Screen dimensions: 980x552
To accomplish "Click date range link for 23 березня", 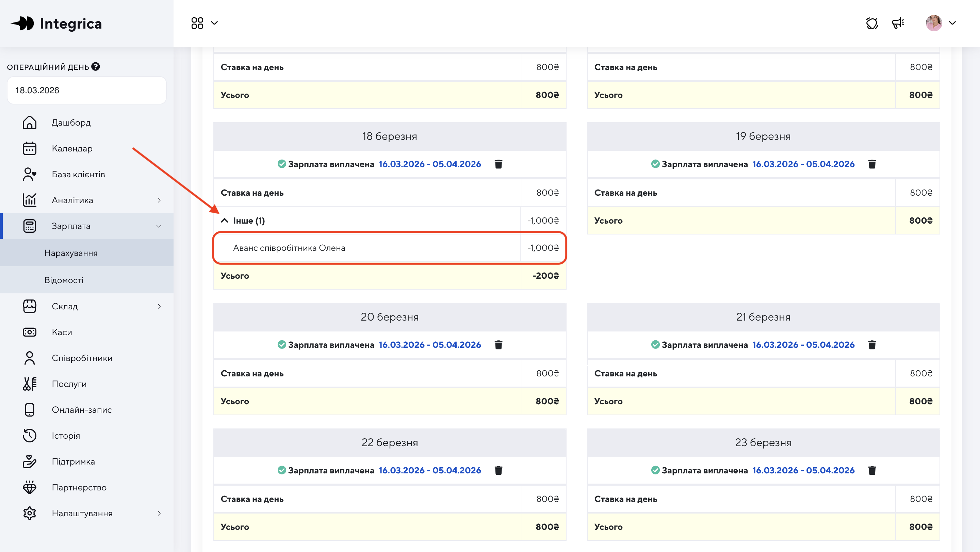I will tap(803, 470).
